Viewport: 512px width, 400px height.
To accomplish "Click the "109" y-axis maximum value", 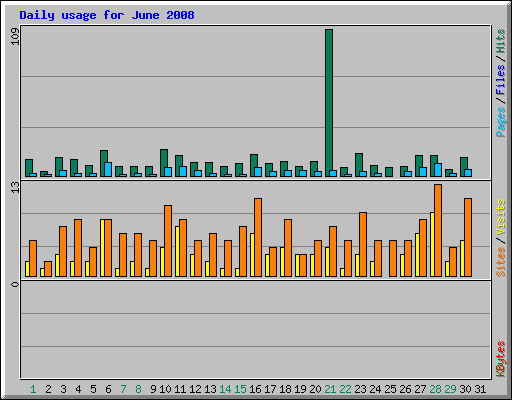I will pos(15,36).
